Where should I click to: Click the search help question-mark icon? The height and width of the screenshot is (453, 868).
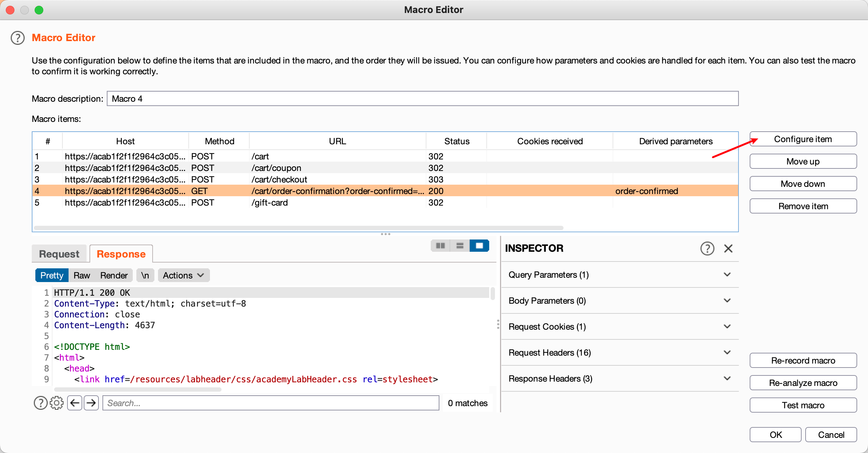(40, 403)
